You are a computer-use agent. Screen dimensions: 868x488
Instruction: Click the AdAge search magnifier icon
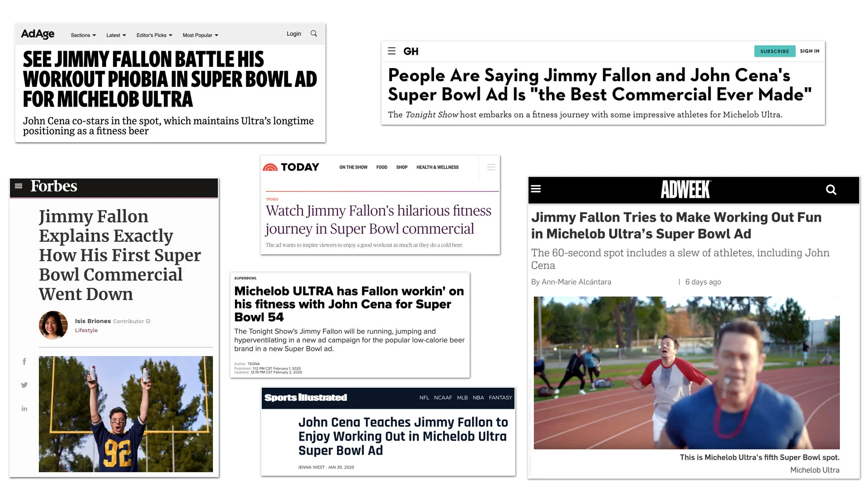point(314,34)
